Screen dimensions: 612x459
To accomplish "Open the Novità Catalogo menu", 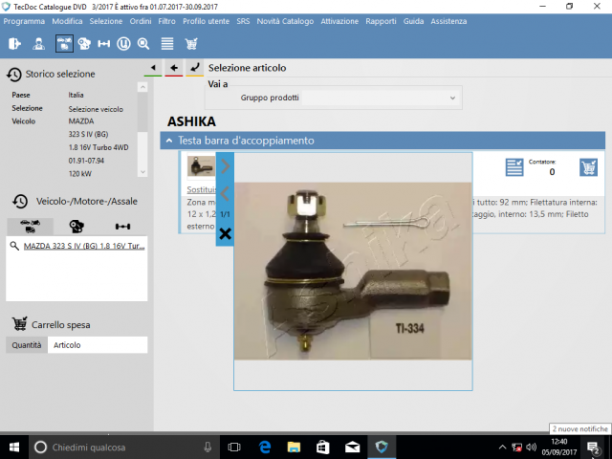I will click(x=285, y=21).
